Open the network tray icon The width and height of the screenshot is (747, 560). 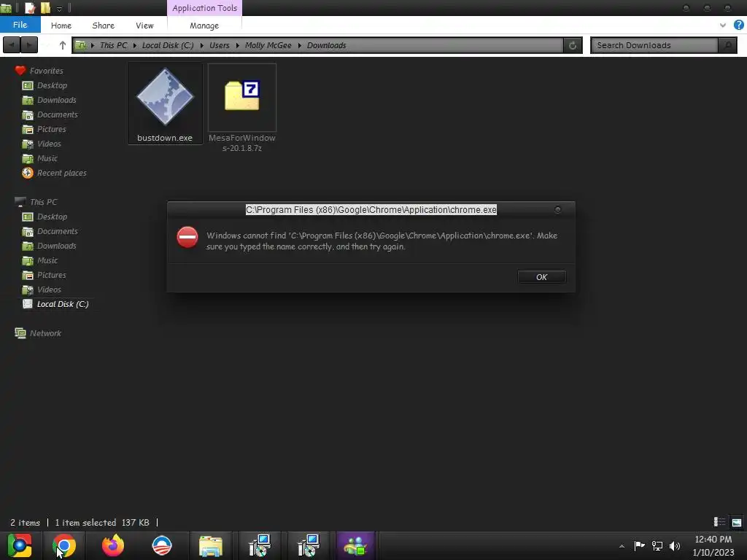(657, 545)
